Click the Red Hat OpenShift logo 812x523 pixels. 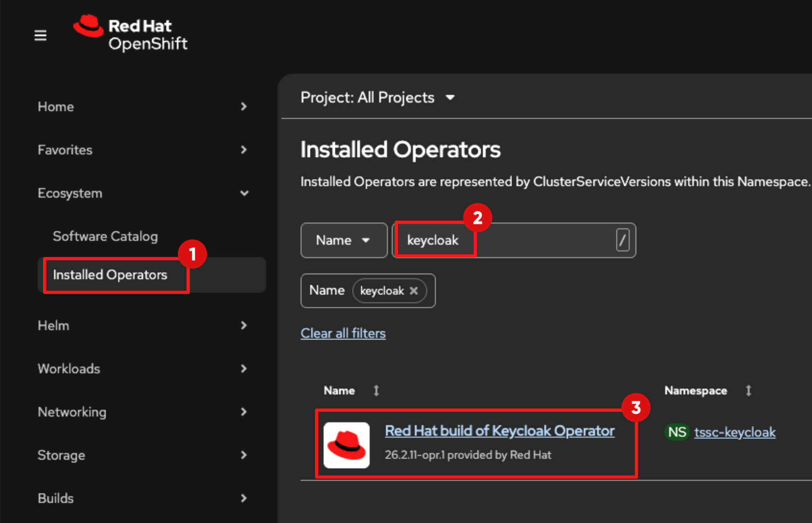coord(130,34)
